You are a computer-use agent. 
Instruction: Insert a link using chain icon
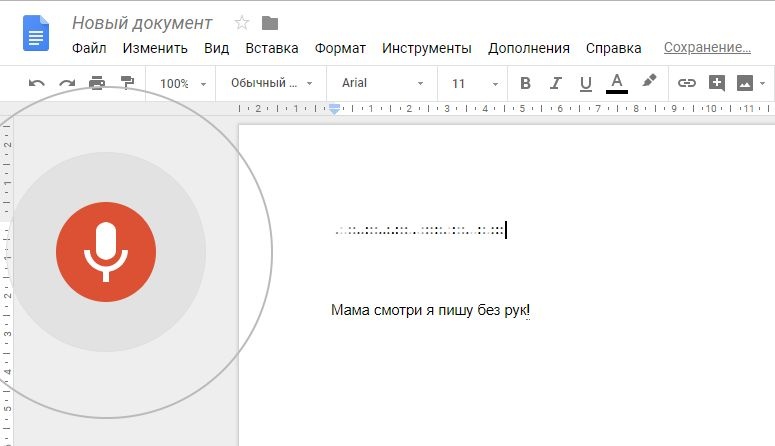click(x=687, y=83)
